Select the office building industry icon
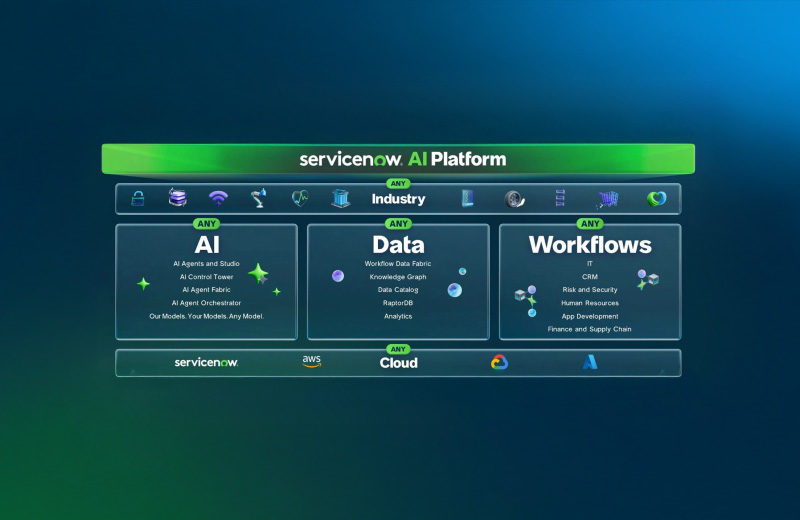This screenshot has width=800, height=520. (x=340, y=199)
